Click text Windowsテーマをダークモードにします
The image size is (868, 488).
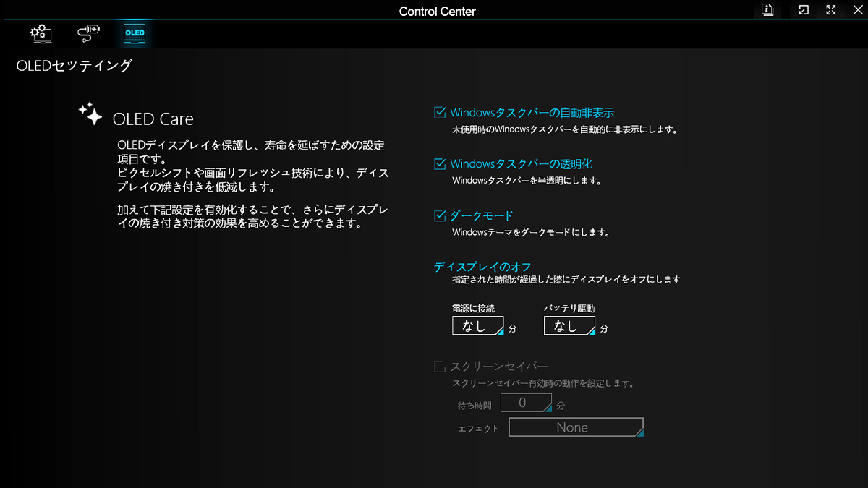coord(531,233)
